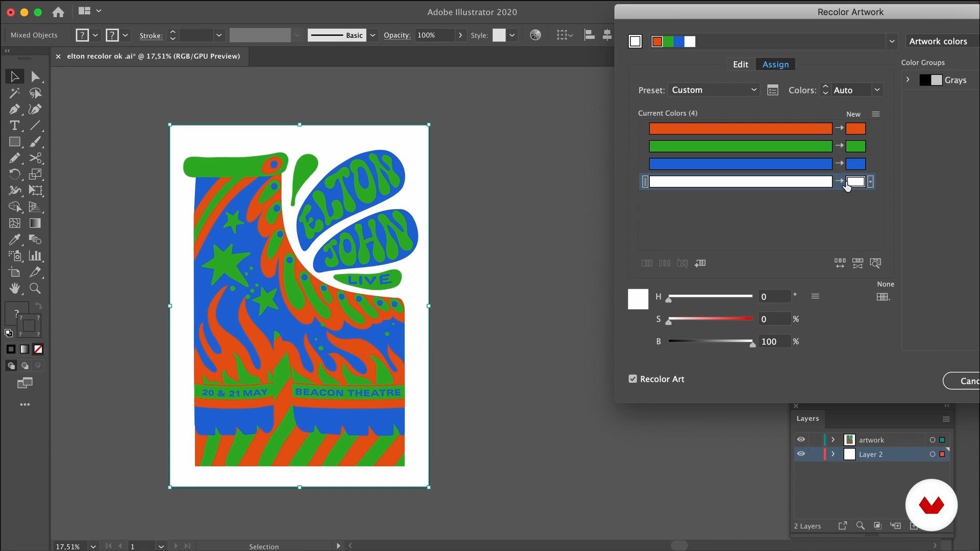Click the H hue value field
The image size is (980, 551).
[x=774, y=296]
